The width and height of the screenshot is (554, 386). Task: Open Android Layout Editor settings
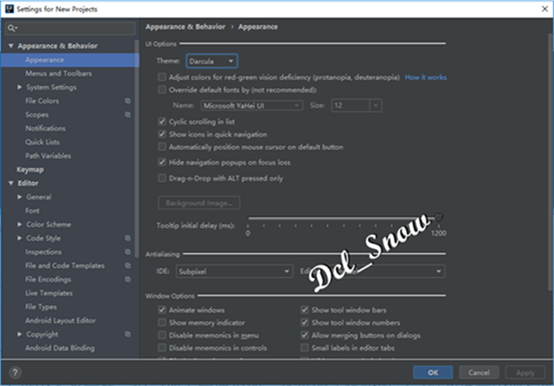[60, 321]
